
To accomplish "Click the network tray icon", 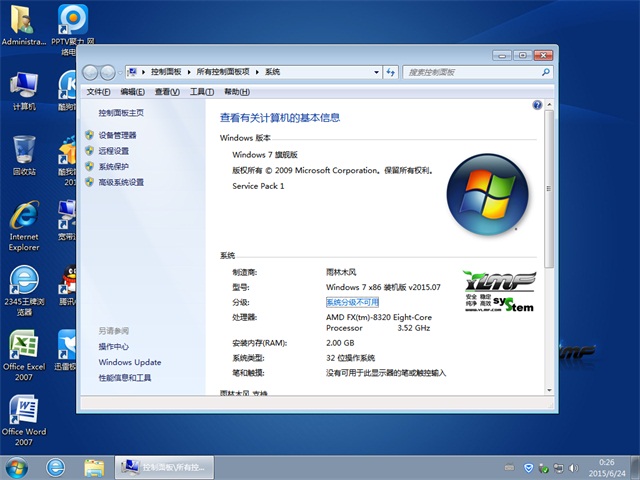I will click(x=558, y=468).
